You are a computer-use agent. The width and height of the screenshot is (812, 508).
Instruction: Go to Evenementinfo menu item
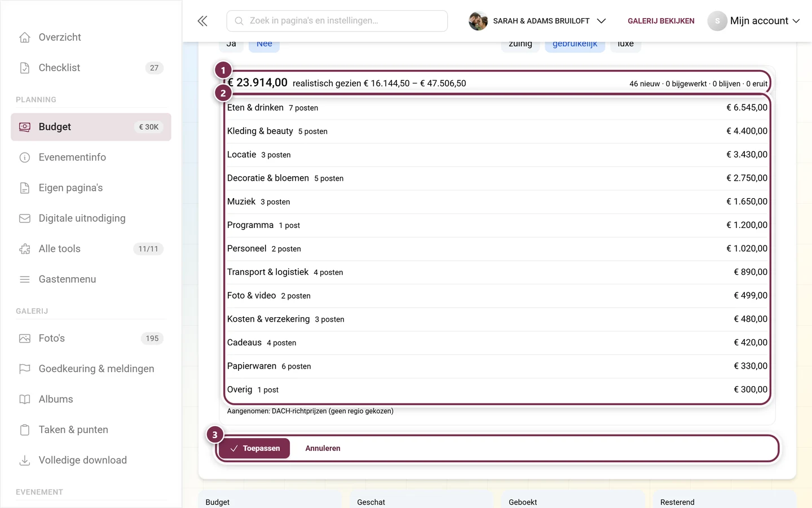(91, 157)
